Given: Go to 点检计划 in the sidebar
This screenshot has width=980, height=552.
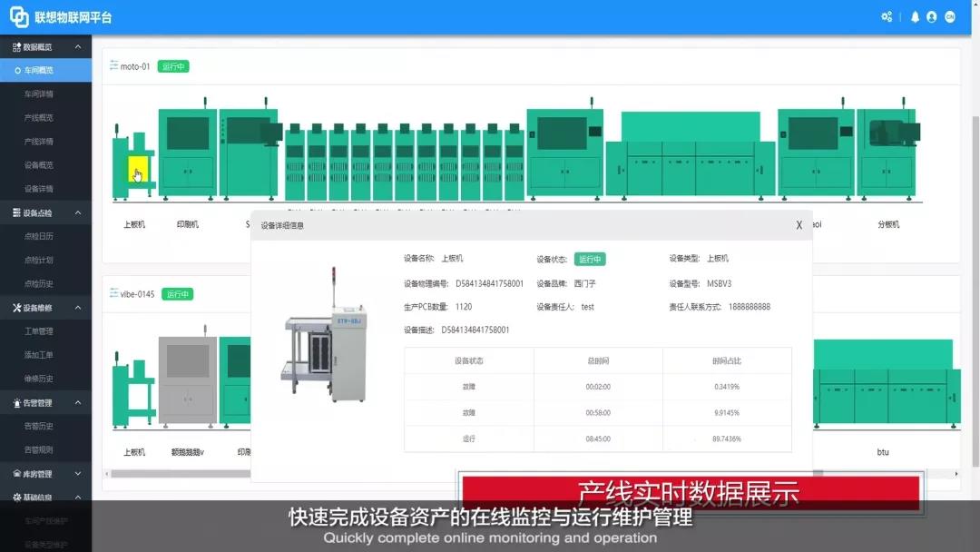Looking at the screenshot, I should [x=39, y=260].
